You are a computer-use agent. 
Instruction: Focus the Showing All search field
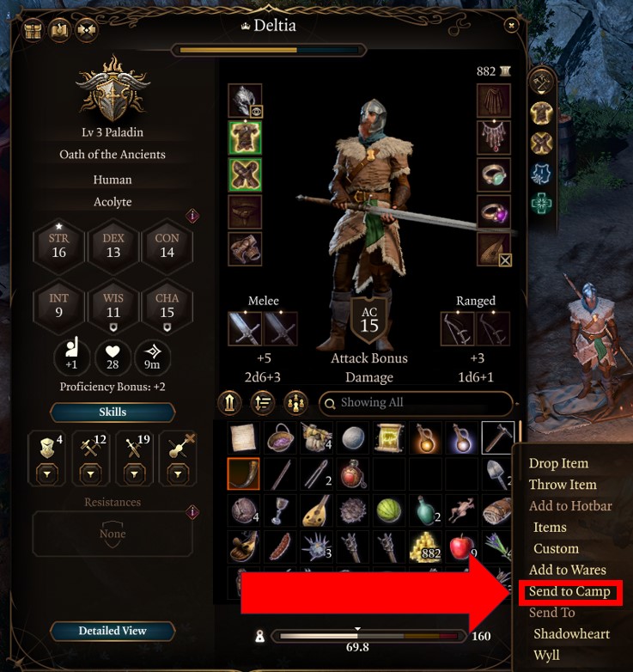[416, 403]
